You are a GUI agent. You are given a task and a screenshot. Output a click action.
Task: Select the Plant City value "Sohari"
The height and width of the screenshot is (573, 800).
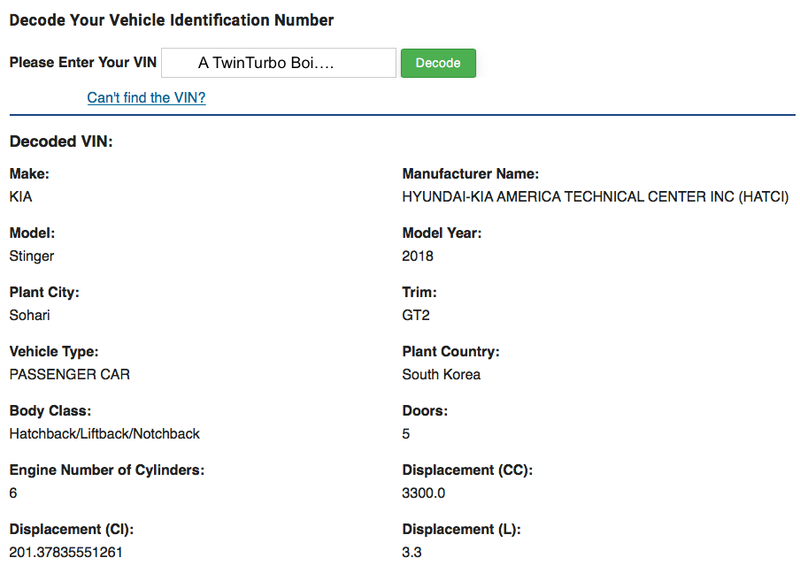[x=30, y=315]
